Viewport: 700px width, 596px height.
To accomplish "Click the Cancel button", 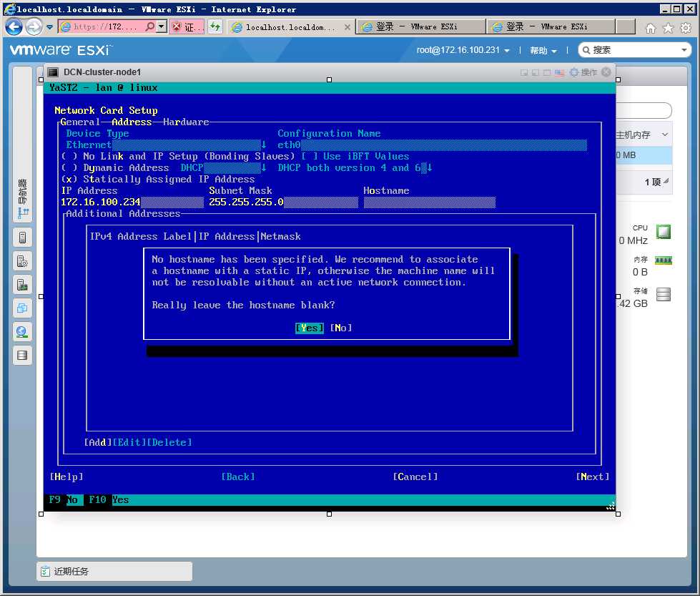I will (415, 477).
